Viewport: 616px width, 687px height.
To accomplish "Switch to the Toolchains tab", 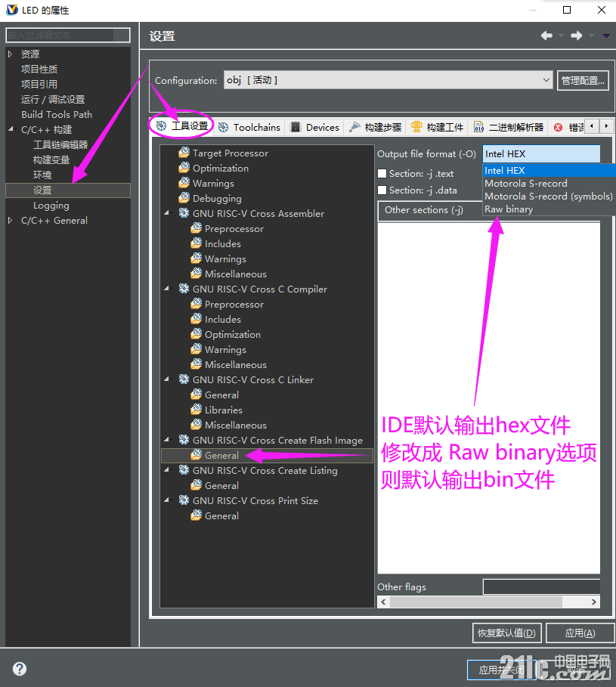I will (249, 127).
